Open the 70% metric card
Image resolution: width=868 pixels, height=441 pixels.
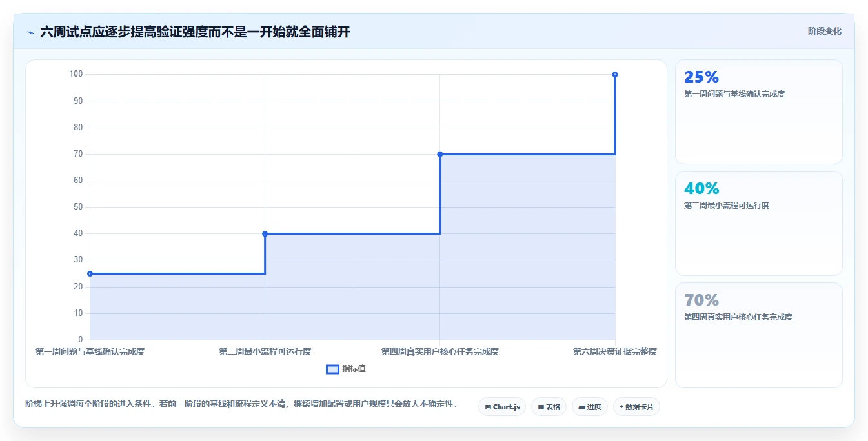pyautogui.click(x=758, y=335)
